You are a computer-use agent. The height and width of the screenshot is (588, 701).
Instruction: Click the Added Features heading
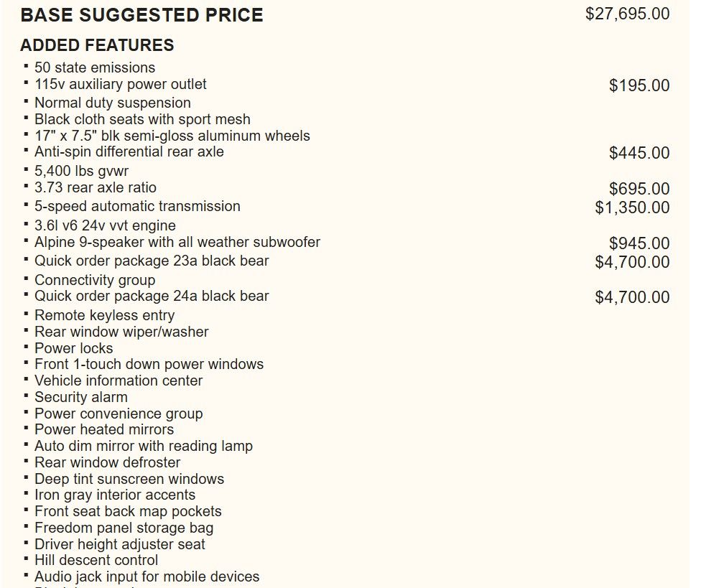coord(97,45)
